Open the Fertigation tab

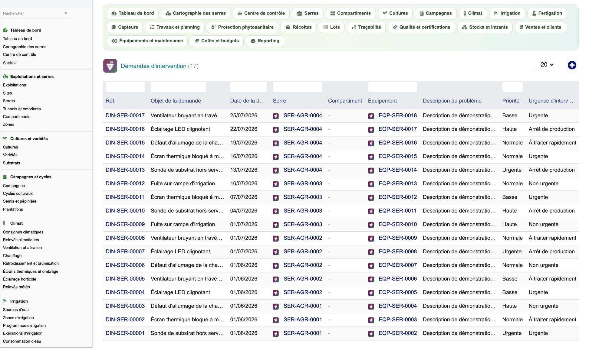pyautogui.click(x=547, y=13)
